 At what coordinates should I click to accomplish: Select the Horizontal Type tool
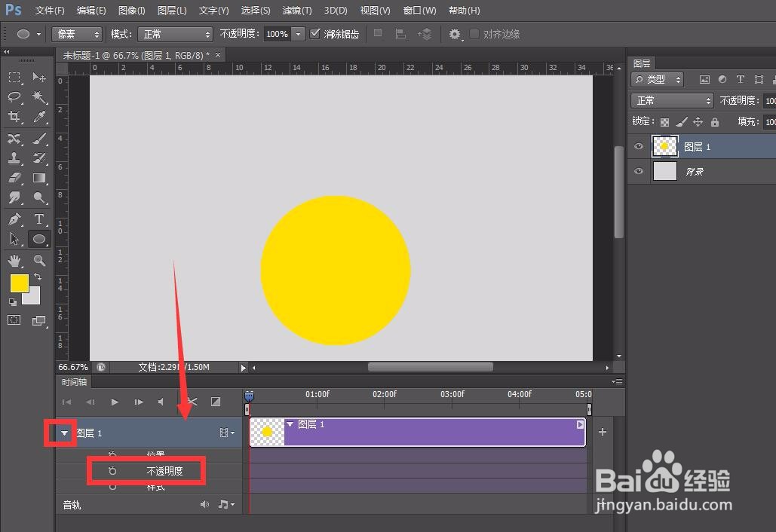tap(39, 219)
